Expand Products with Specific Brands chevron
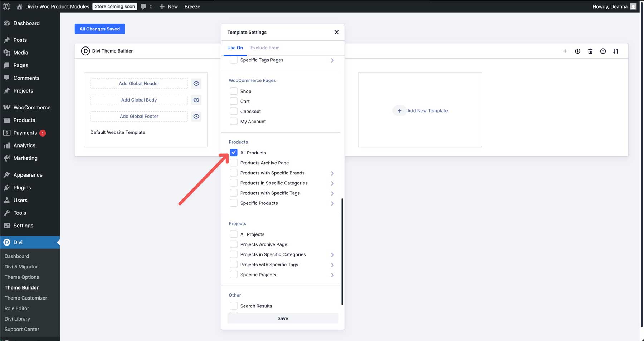 click(x=332, y=173)
